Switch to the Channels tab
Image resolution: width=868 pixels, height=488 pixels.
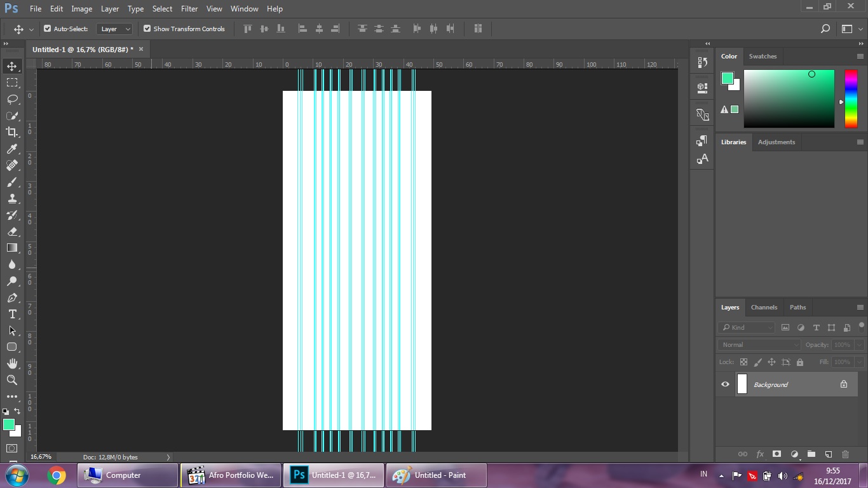[x=764, y=307]
